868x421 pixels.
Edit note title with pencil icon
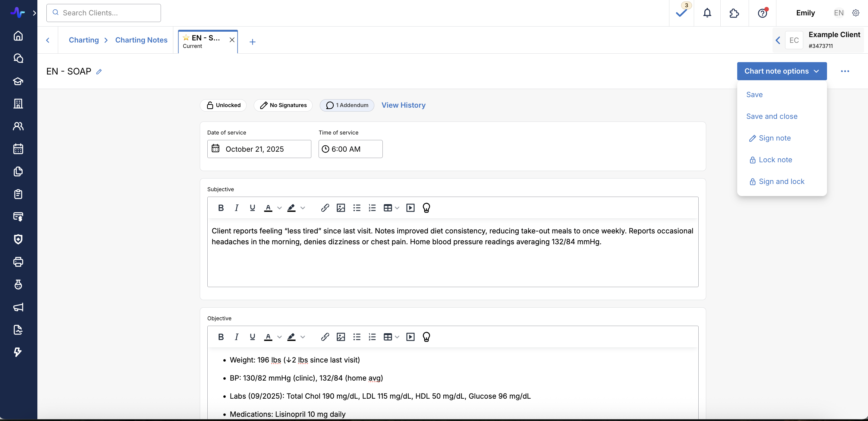(99, 71)
